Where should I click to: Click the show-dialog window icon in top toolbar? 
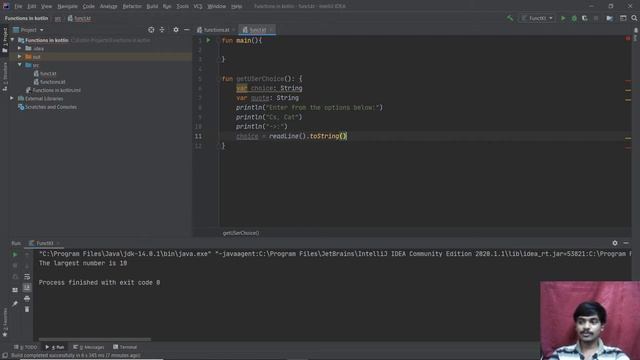623,18
